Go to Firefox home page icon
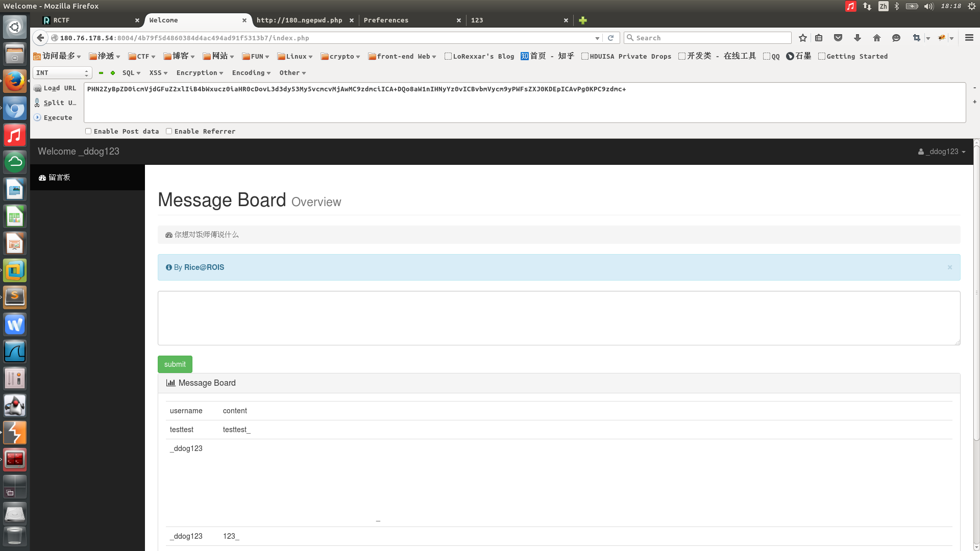This screenshot has width=980, height=551. coord(877,38)
